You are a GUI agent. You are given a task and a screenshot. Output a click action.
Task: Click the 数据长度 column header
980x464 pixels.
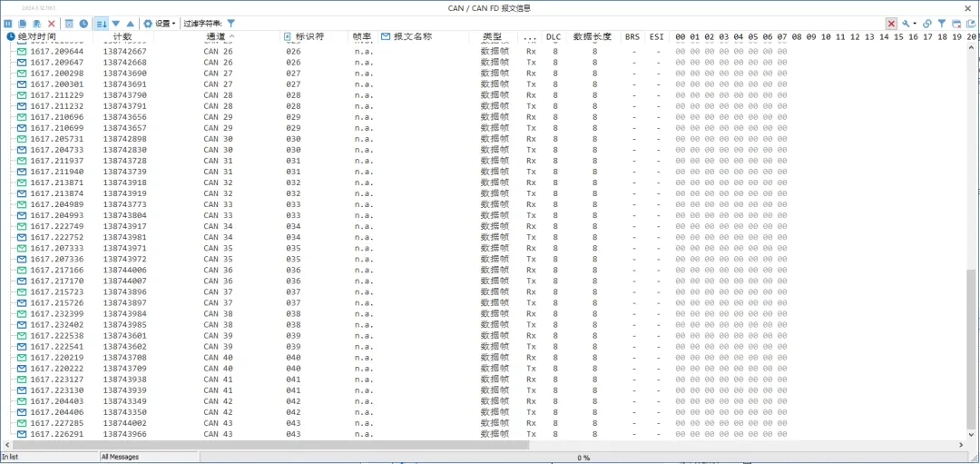(591, 37)
